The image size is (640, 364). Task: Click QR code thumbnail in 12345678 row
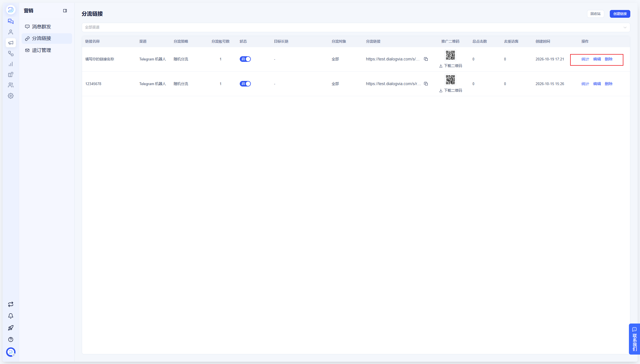point(450,80)
